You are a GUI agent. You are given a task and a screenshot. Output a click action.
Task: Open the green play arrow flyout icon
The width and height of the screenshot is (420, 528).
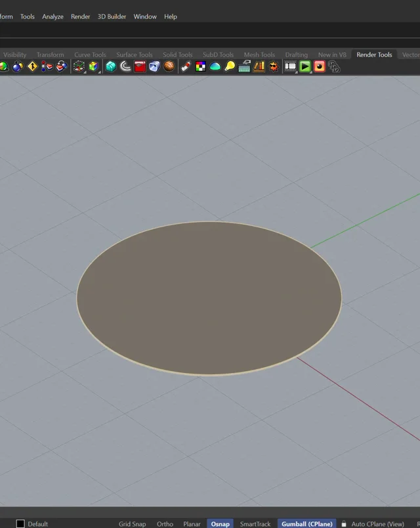click(305, 67)
